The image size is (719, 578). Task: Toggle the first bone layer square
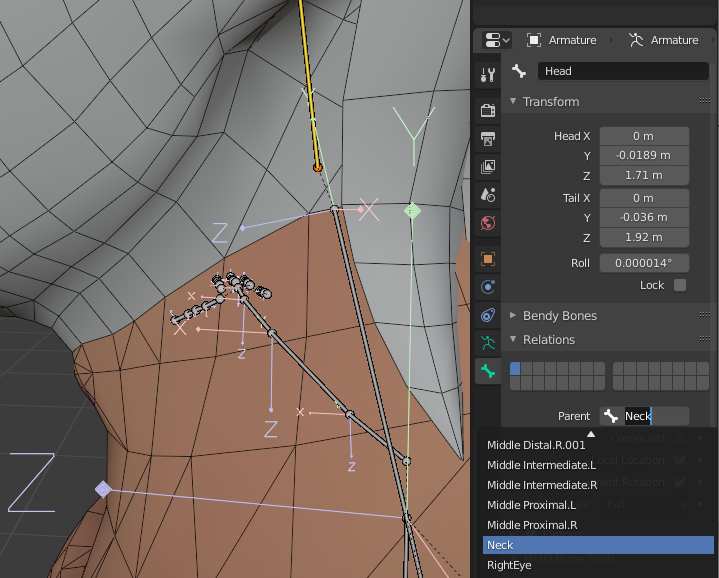coord(515,369)
